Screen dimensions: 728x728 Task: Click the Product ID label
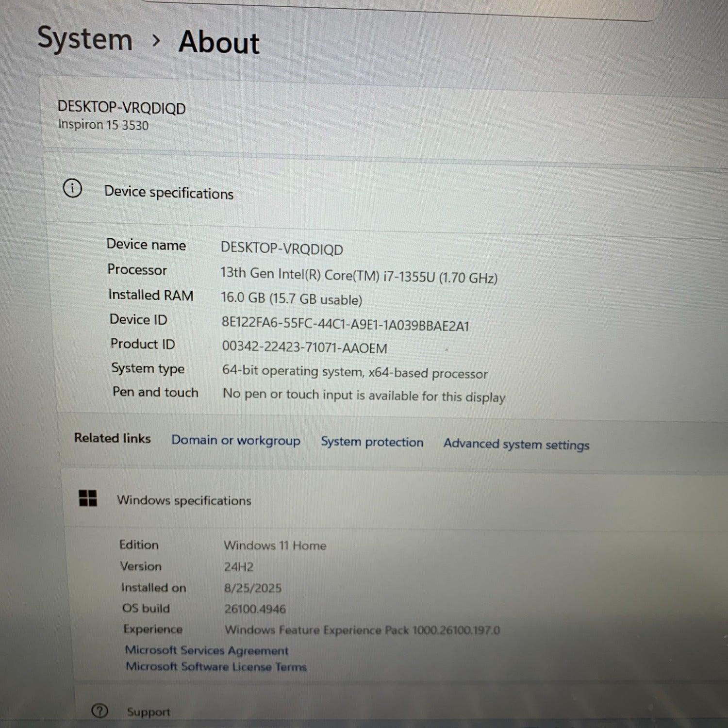[143, 344]
